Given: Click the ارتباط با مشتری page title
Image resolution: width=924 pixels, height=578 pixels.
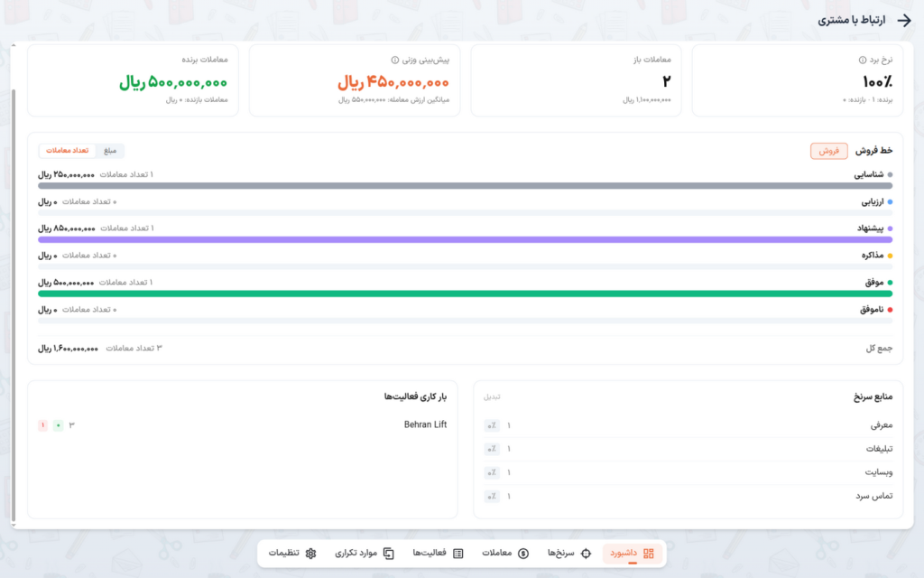Looking at the screenshot, I should (x=852, y=20).
